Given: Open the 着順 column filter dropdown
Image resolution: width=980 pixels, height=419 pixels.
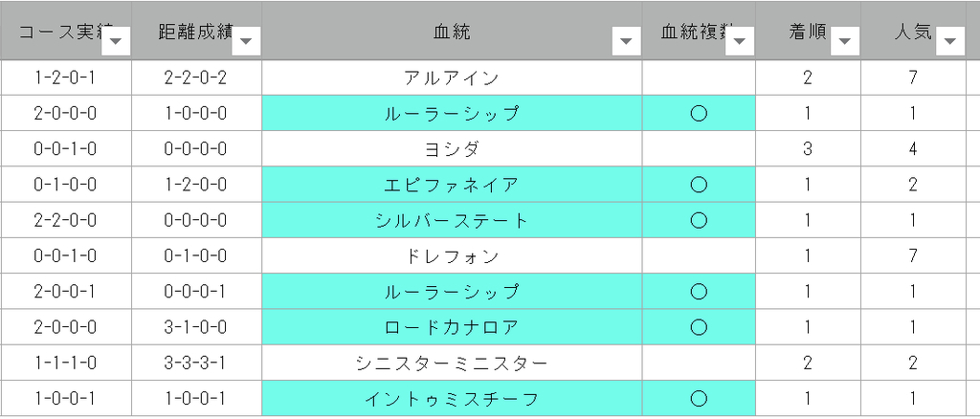Looking at the screenshot, I should click(x=845, y=42).
